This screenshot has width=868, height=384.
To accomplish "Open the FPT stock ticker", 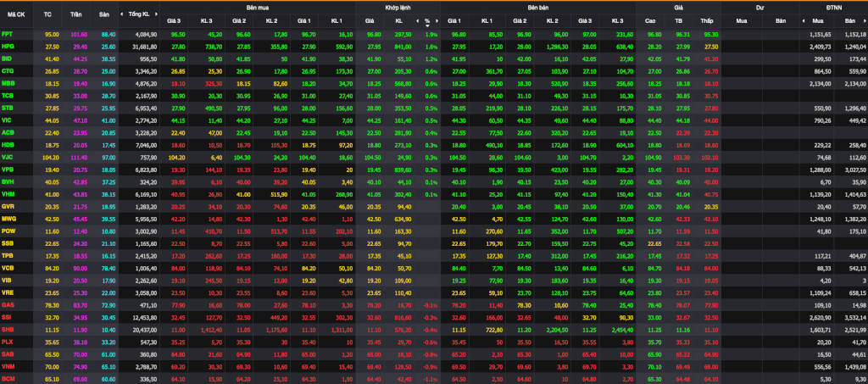I will [7, 34].
